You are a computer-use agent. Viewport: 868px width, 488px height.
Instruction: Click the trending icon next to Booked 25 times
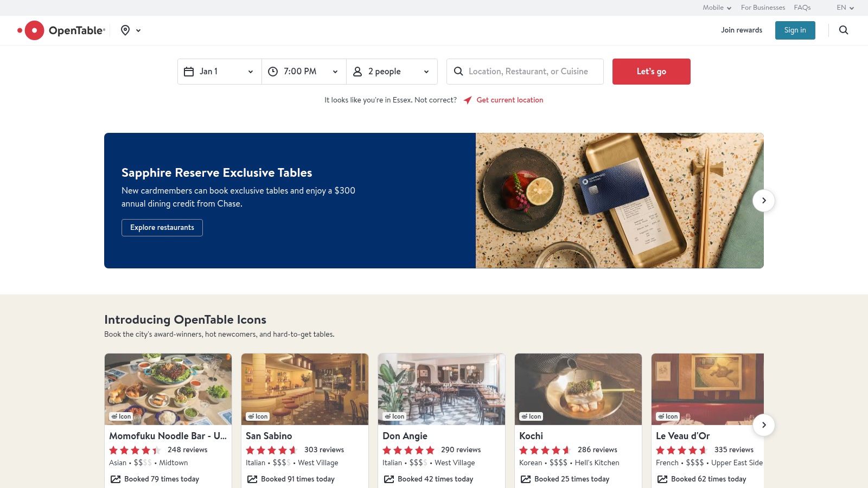pyautogui.click(x=526, y=479)
